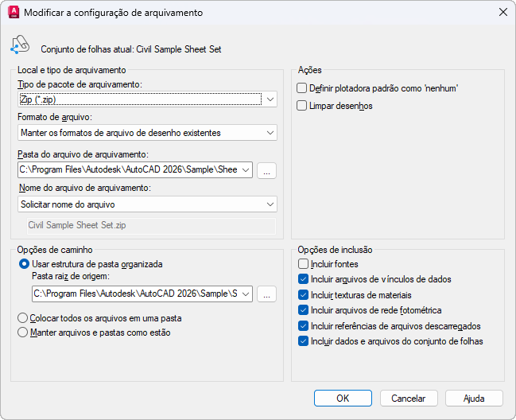The width and height of the screenshot is (516, 420).
Task: Select 'Colocar todos os arquivos em uma pasta'
Action: point(24,317)
